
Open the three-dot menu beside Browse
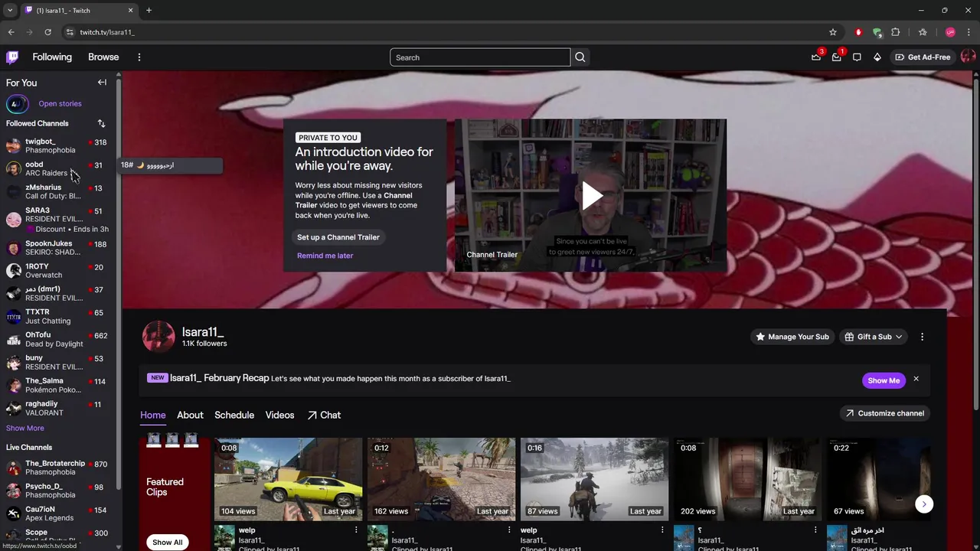[x=139, y=57]
